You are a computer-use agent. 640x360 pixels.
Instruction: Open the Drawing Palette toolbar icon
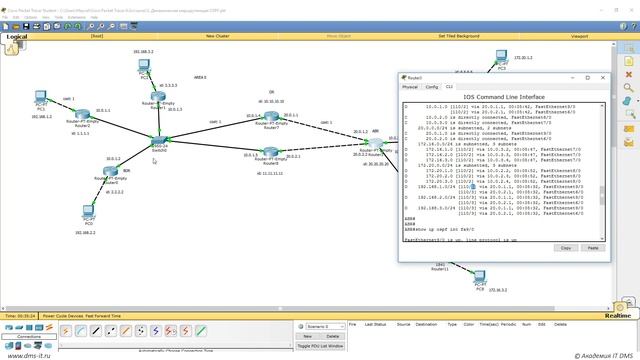[123, 27]
